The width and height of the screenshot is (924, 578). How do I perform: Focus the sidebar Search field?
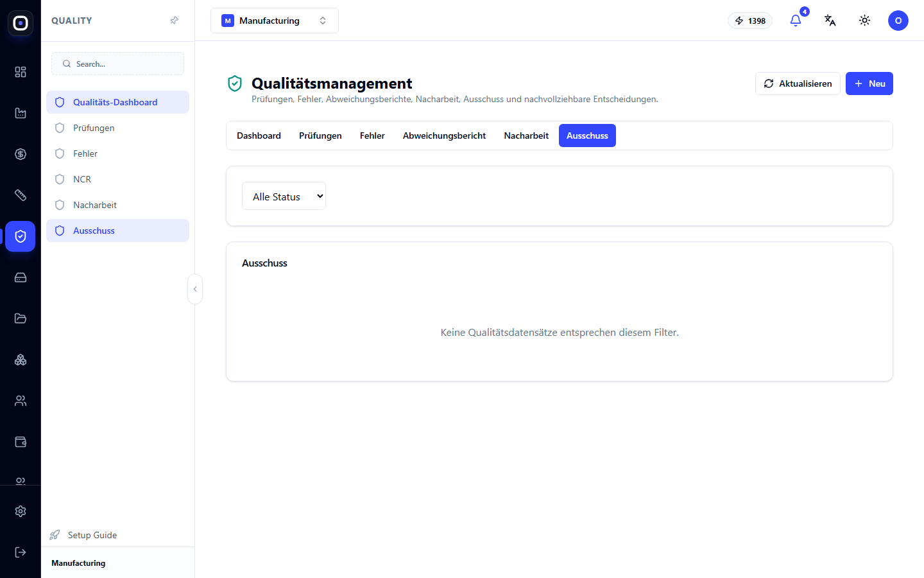(x=117, y=64)
